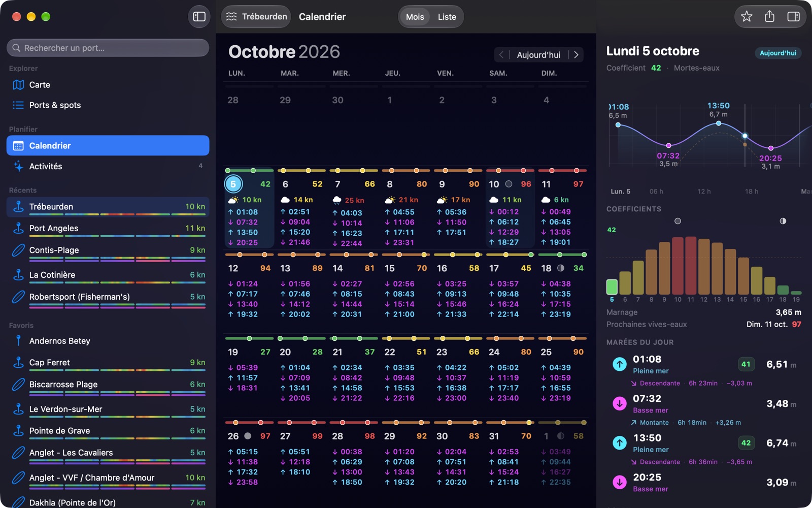Open Calendrier in the sidebar
The height and width of the screenshot is (508, 812).
coord(108,146)
